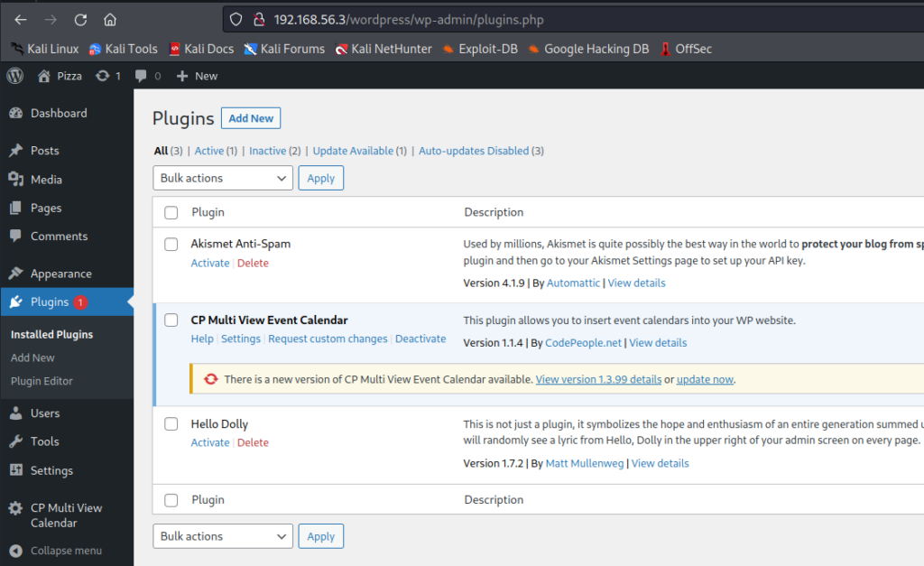
Task: Open Add New in Plugins submenu
Action: pyautogui.click(x=32, y=357)
